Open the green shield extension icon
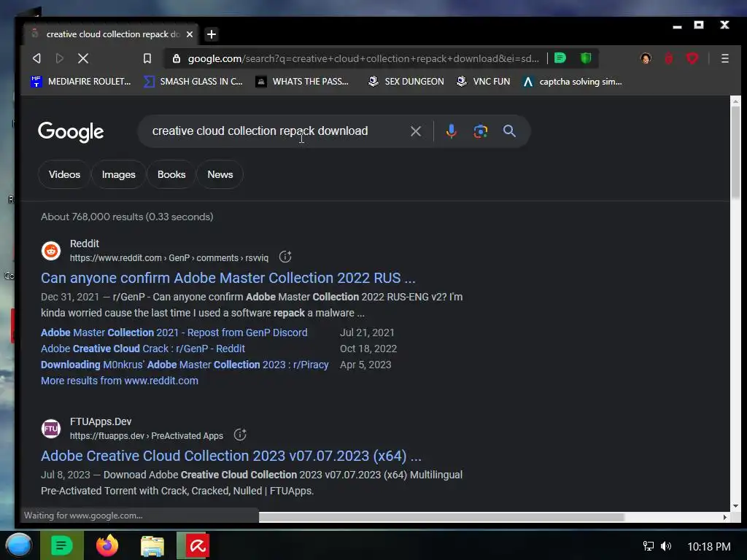The height and width of the screenshot is (560, 747). coord(586,58)
